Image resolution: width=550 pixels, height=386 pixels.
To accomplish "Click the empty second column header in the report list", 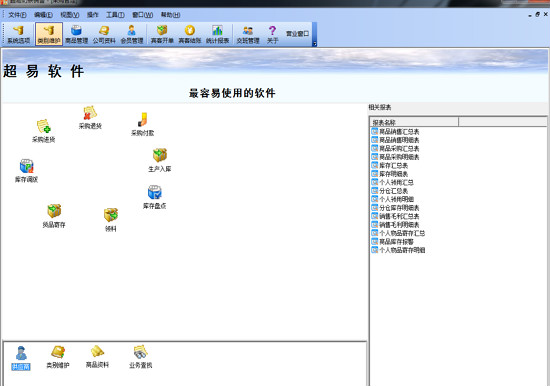I will [x=502, y=122].
